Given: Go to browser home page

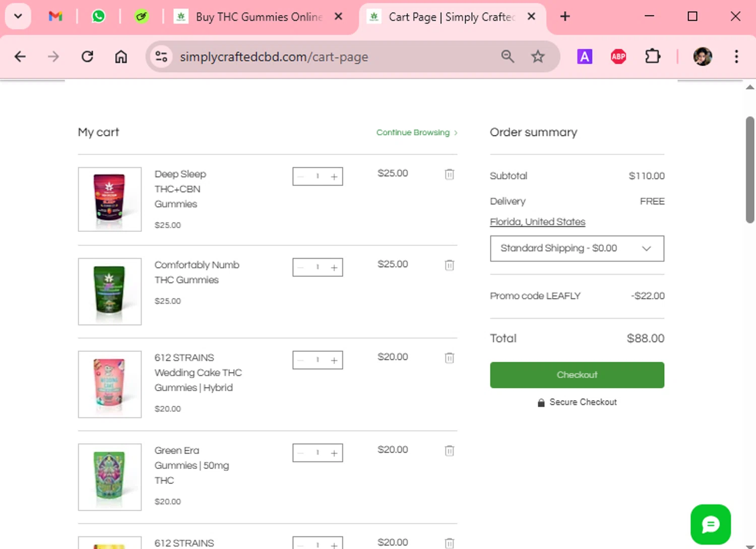Looking at the screenshot, I should (121, 56).
